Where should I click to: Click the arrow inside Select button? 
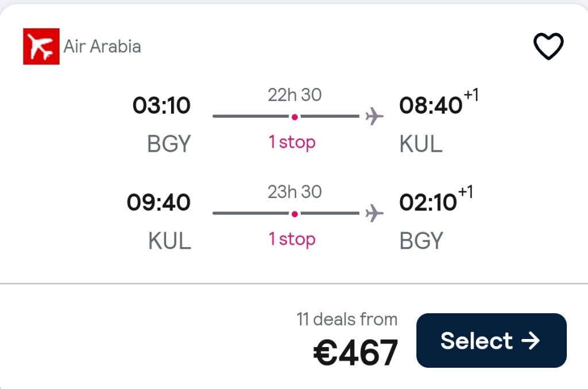pyautogui.click(x=531, y=341)
